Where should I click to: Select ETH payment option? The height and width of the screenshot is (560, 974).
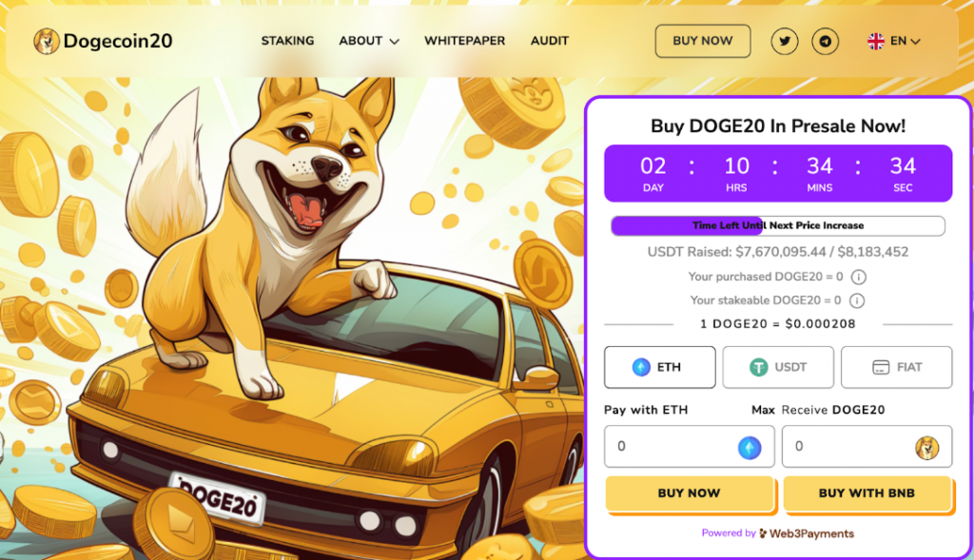(660, 367)
